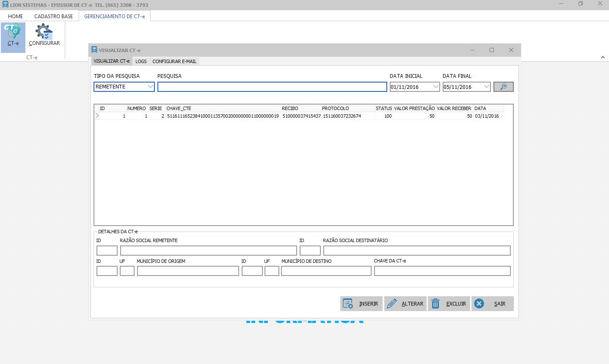Click the remetente ID field in details

coord(107,250)
